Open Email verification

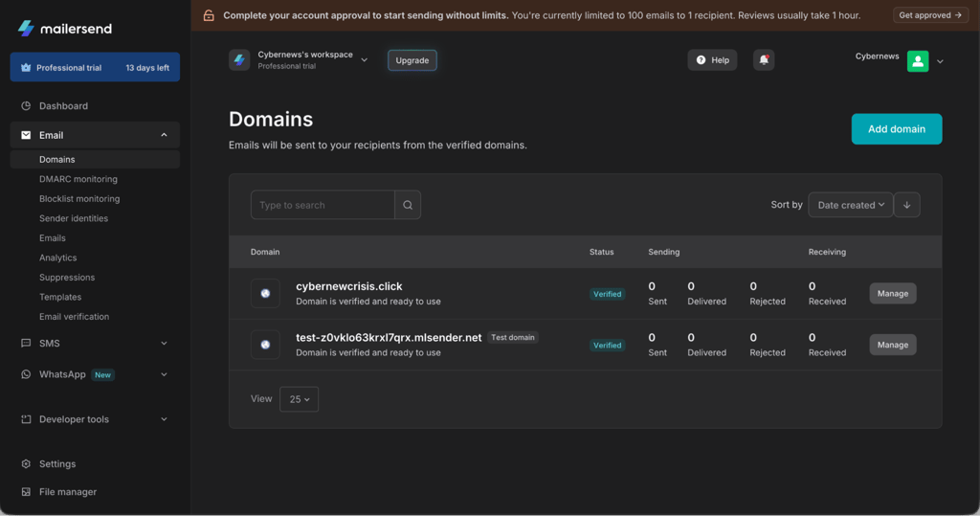[x=75, y=317]
